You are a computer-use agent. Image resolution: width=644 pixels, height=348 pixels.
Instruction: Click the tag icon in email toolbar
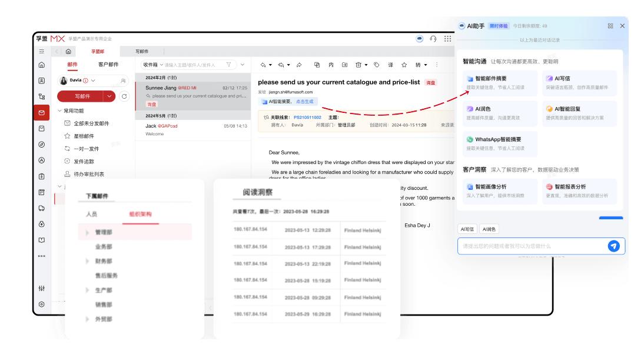tap(376, 64)
